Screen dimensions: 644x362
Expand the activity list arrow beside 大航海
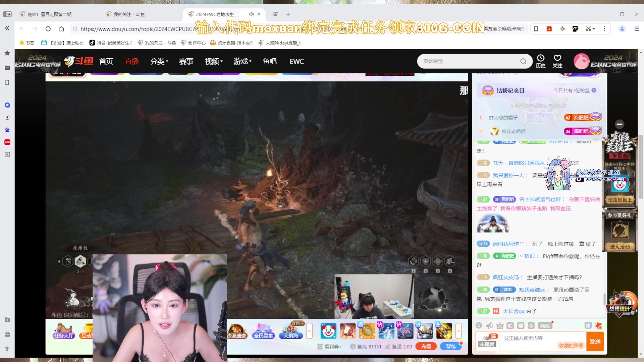pyautogui.click(x=309, y=331)
